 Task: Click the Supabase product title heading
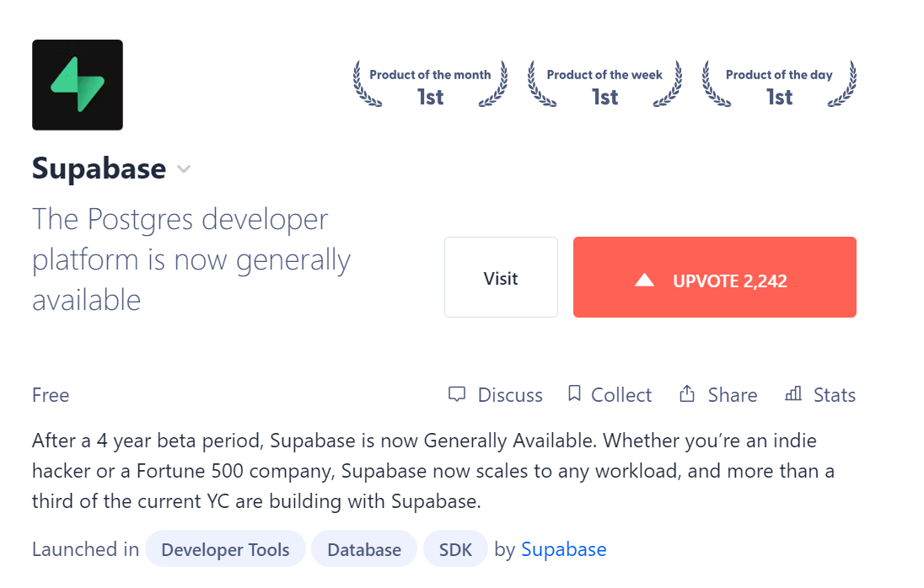[x=99, y=168]
